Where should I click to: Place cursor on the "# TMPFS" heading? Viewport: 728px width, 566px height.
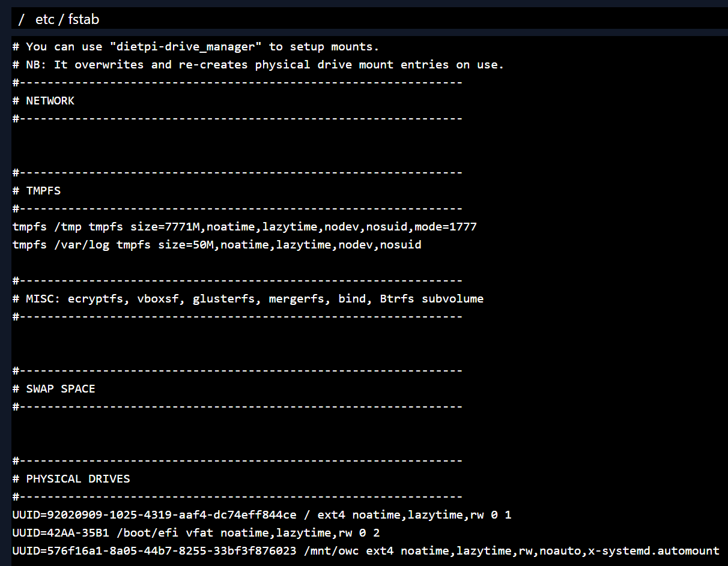coord(37,191)
